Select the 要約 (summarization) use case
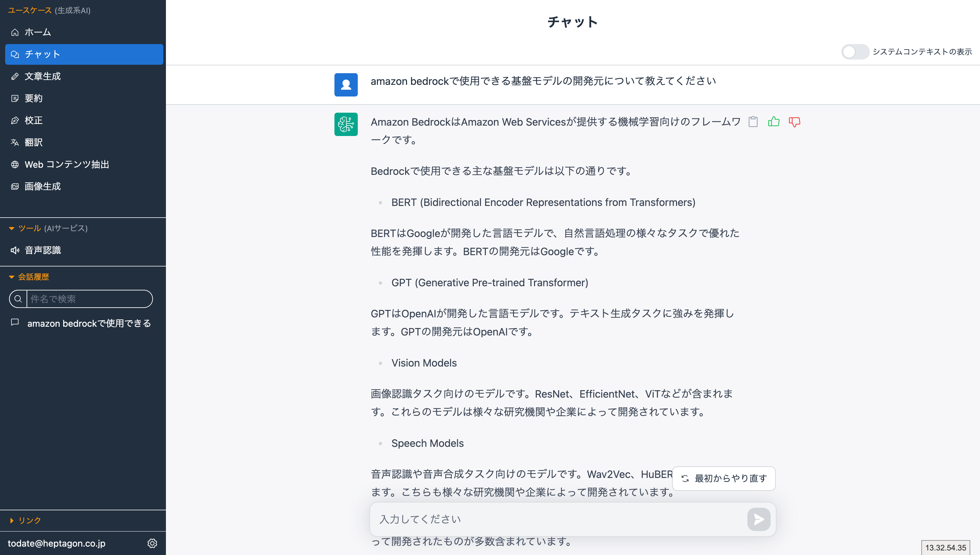Screen dimensions: 980x555 (34, 98)
